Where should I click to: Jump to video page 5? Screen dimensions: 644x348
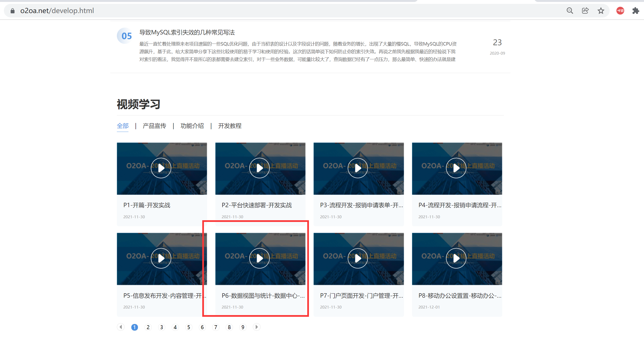188,327
